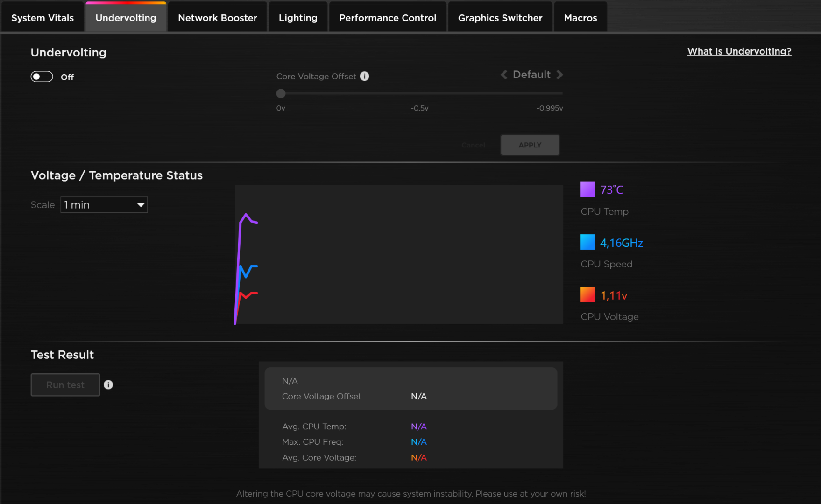Go to the Lighting tab
The width and height of the screenshot is (821, 504).
pos(298,18)
